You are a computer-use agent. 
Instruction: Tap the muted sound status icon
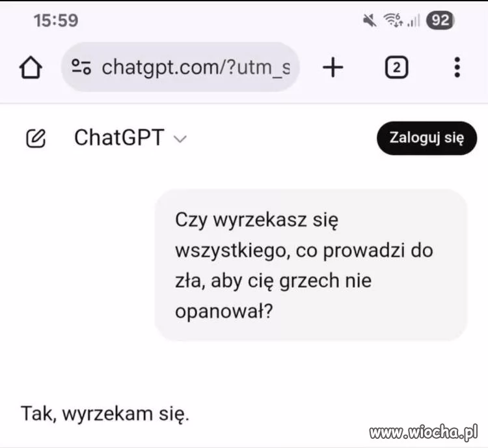pyautogui.click(x=370, y=21)
